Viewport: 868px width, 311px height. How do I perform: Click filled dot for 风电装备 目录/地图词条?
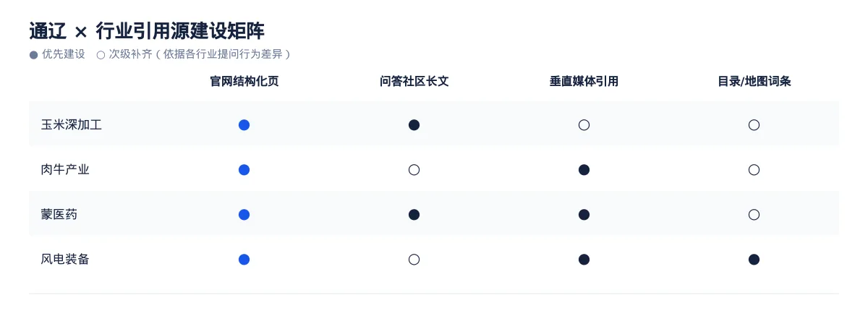click(x=754, y=260)
